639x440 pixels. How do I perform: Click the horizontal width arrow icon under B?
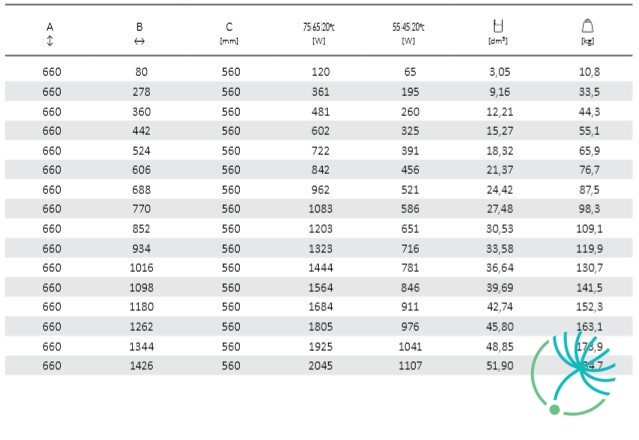(139, 41)
